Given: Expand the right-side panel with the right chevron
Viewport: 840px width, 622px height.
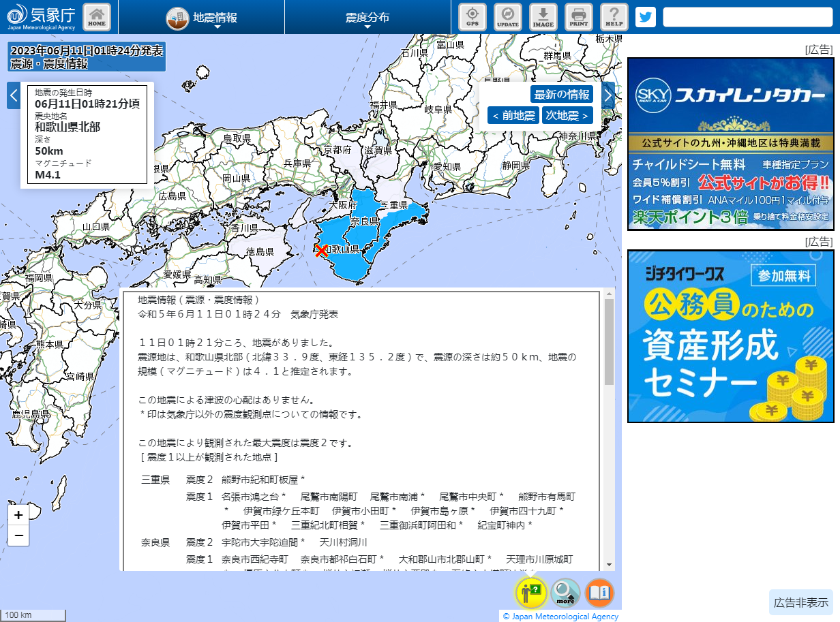Looking at the screenshot, I should point(607,95).
